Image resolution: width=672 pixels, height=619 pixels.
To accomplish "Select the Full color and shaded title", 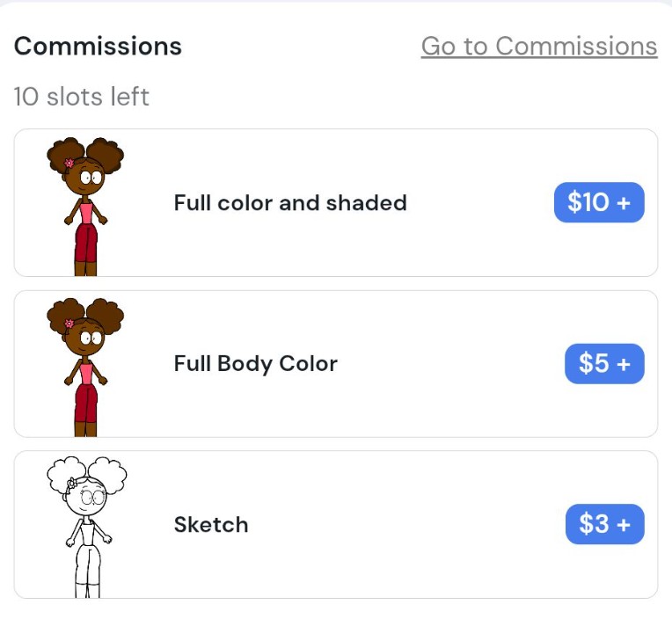I will (290, 202).
